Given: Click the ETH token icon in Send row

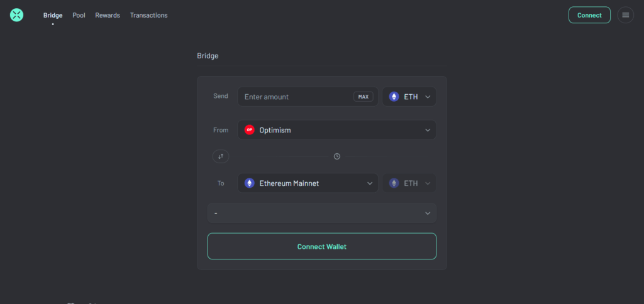Looking at the screenshot, I should pos(394,97).
